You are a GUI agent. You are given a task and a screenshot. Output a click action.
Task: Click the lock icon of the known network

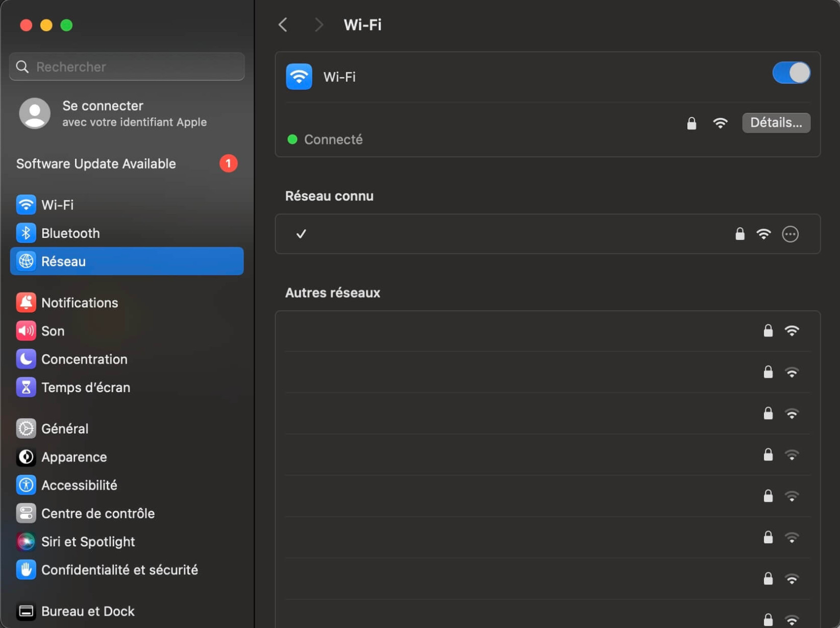coord(740,234)
